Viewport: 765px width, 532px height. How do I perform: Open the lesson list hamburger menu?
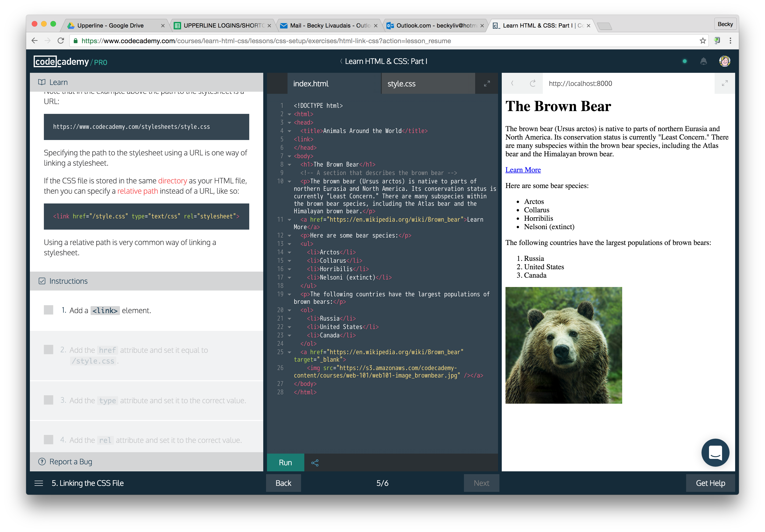pyautogui.click(x=39, y=483)
